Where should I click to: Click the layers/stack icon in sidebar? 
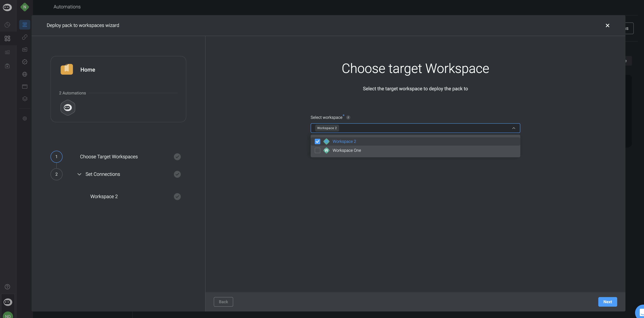(25, 99)
